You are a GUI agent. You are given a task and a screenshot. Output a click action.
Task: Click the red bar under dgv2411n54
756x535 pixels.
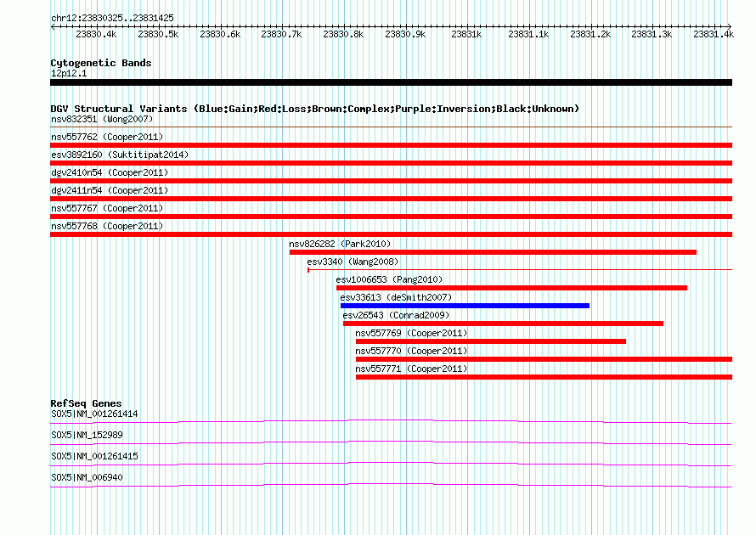click(391, 199)
